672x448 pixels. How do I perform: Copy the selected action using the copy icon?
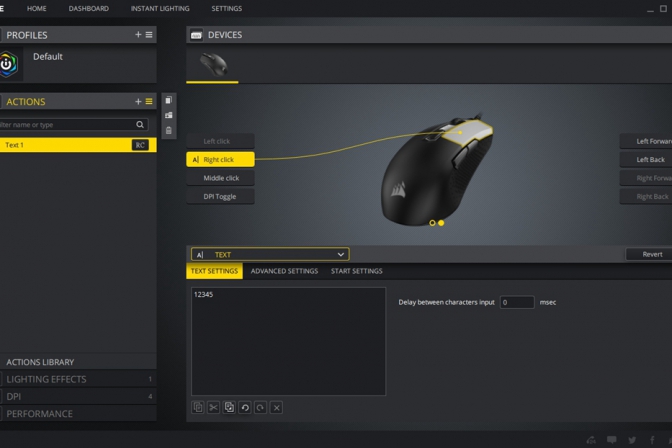pyautogui.click(x=168, y=100)
